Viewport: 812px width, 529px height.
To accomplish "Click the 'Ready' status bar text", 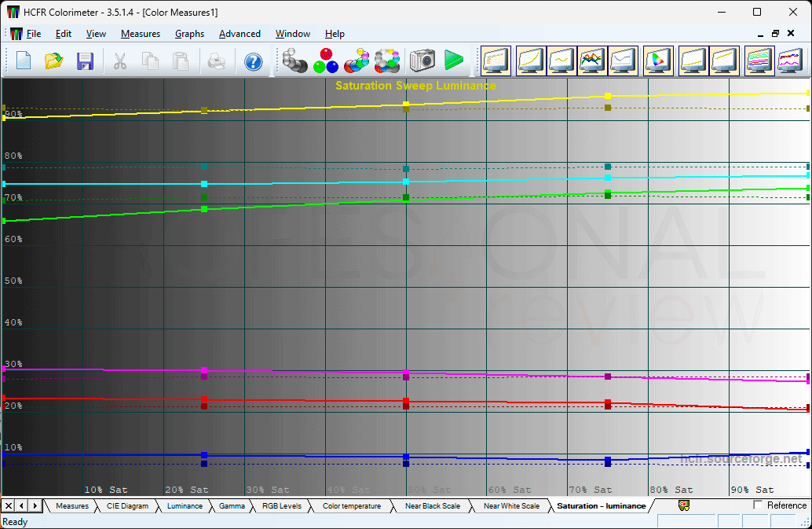I will tap(15, 522).
